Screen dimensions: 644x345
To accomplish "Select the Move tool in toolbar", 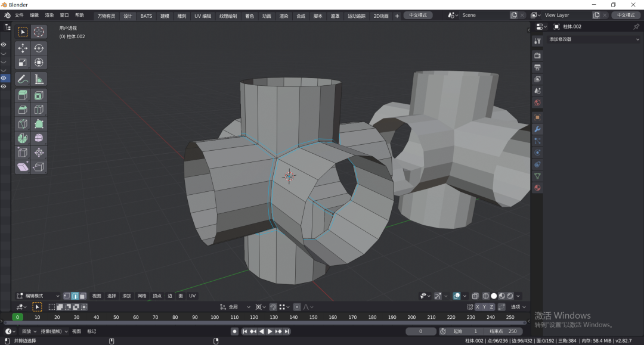I will [x=23, y=48].
